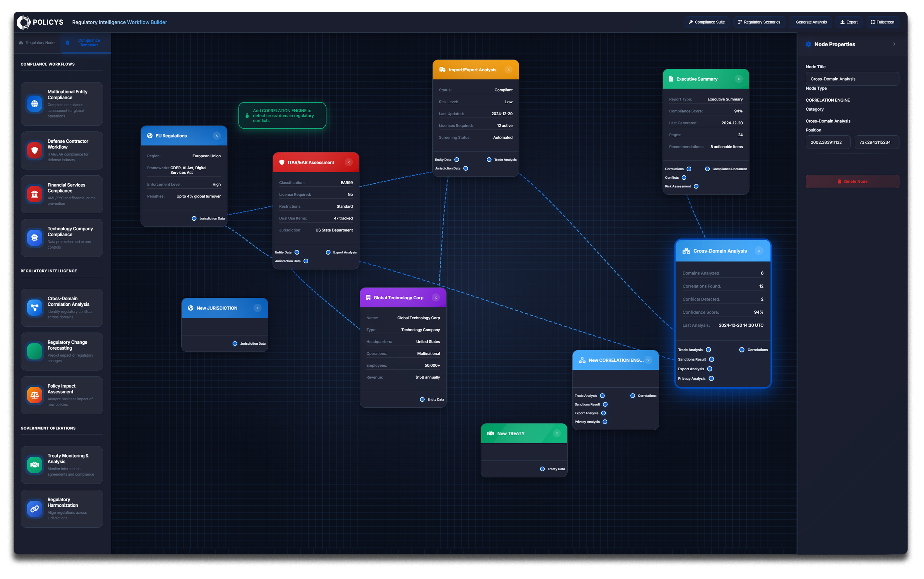Click the Multinational Entity Compliance globe icon
Viewport: 924px width, 579px height.
point(34,103)
